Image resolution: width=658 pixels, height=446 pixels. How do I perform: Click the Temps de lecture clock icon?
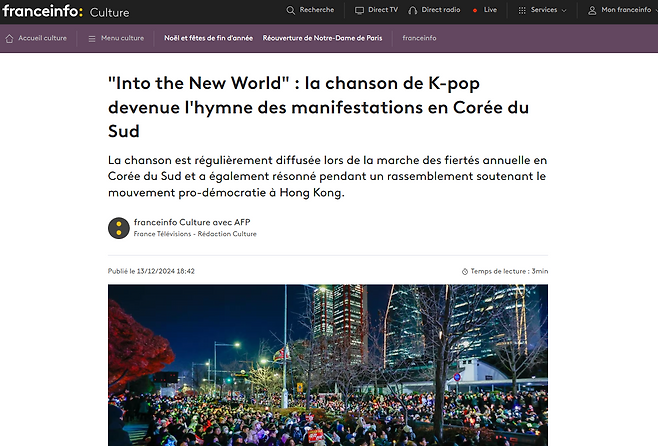coord(465,271)
